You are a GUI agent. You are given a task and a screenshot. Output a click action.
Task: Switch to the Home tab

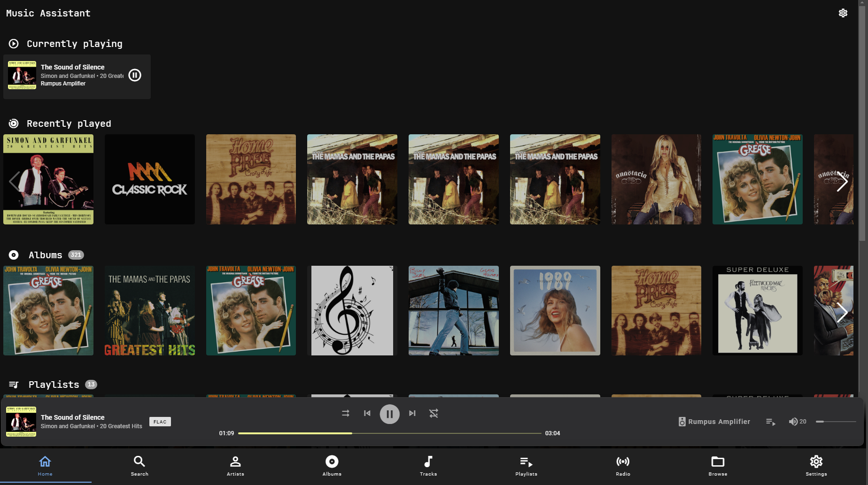(45, 465)
